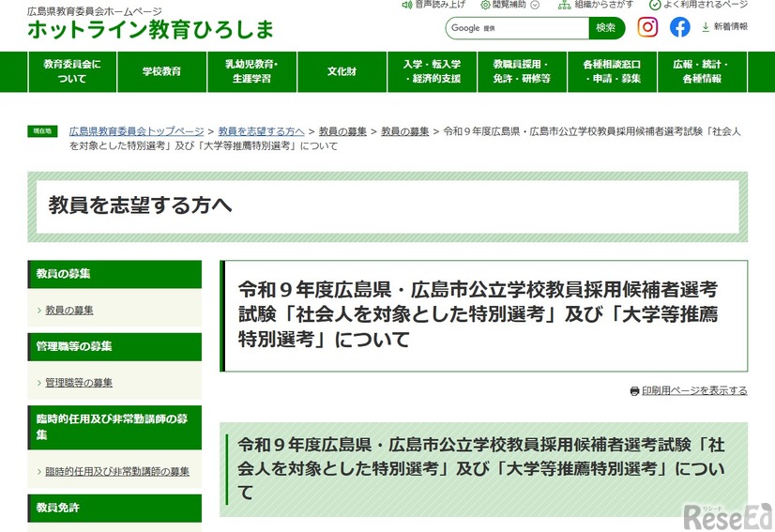The height and width of the screenshot is (532, 775).
Task: Click the 教員を志望する方へ page heading
Action: click(x=141, y=205)
